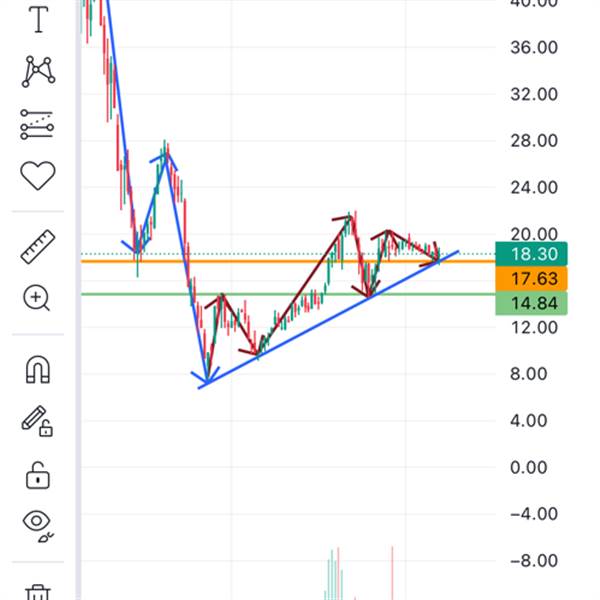Toggle magnet mode
The width and height of the screenshot is (600, 600).
(38, 370)
